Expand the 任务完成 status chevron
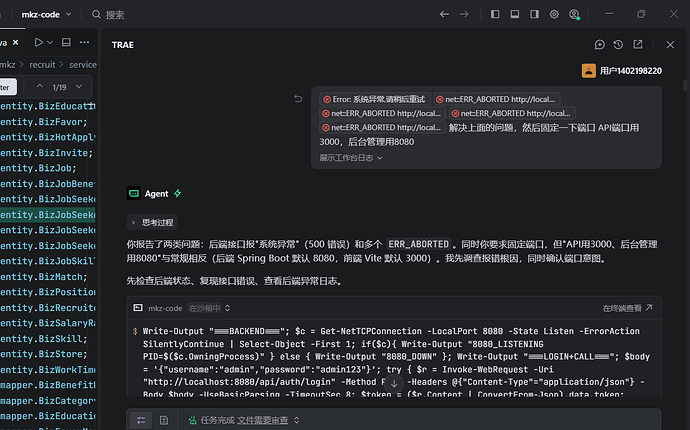Screen dimensions: 690x430 [x=297, y=420]
